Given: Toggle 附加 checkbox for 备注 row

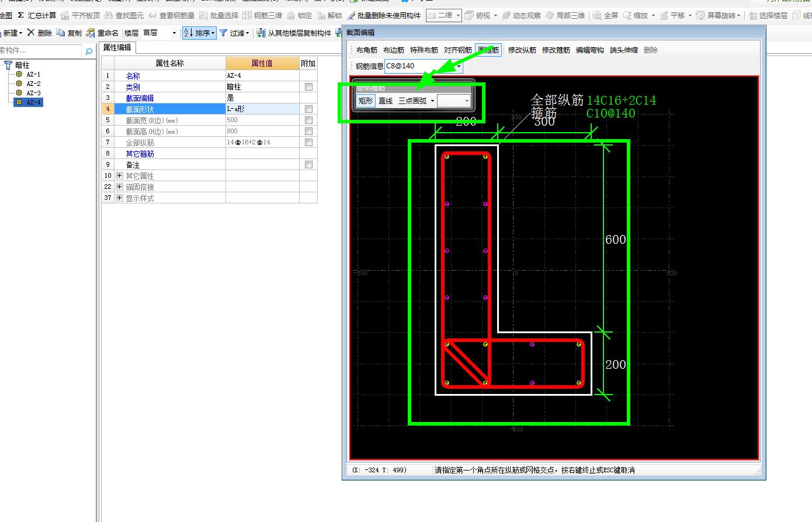Looking at the screenshot, I should click(308, 164).
